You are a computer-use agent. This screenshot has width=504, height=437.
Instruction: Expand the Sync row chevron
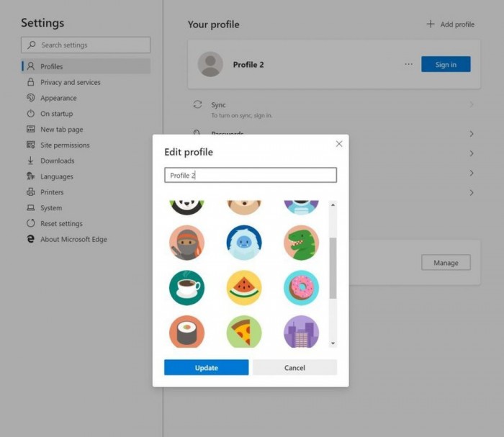pos(471,104)
